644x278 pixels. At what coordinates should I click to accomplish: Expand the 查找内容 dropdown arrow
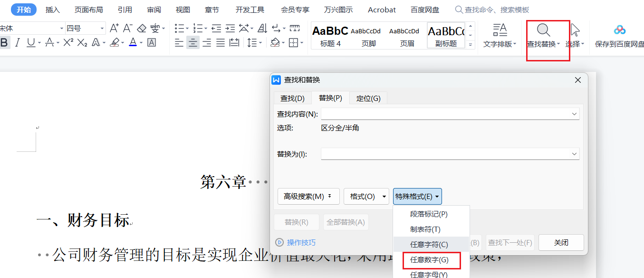click(574, 114)
